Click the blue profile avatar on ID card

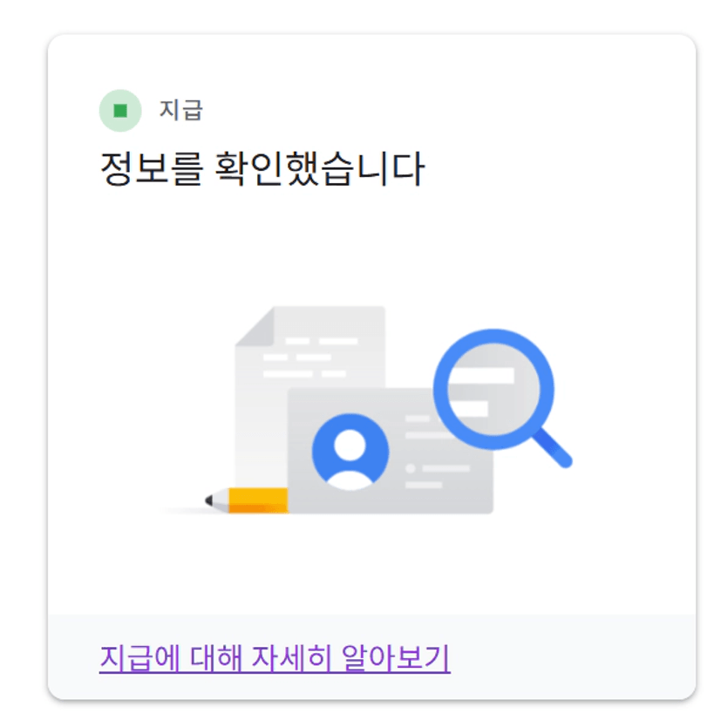350,452
